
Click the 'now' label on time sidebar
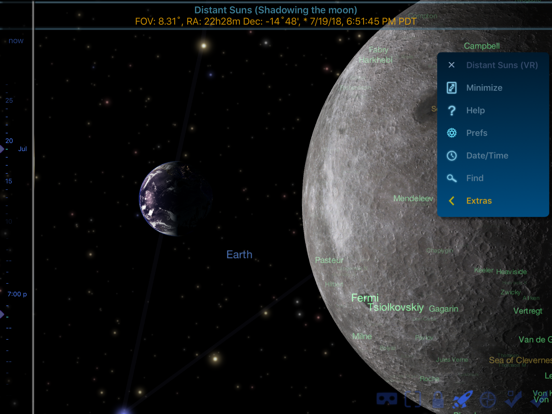[16, 41]
